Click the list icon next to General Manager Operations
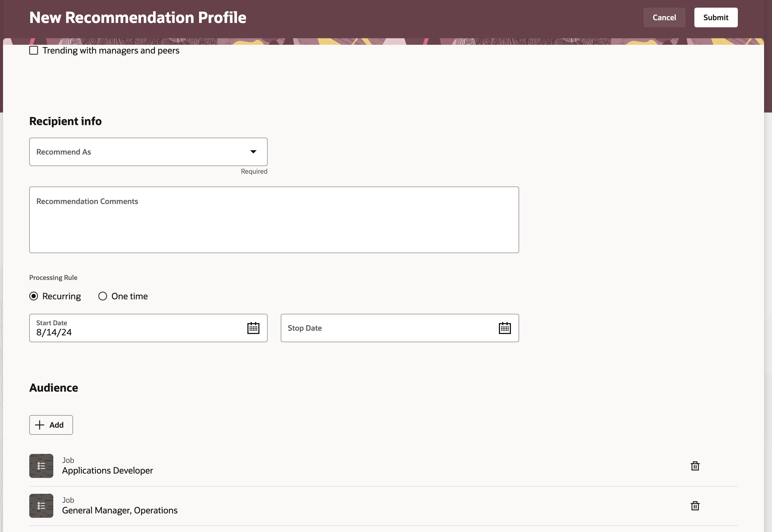The height and width of the screenshot is (532, 772). (42, 505)
